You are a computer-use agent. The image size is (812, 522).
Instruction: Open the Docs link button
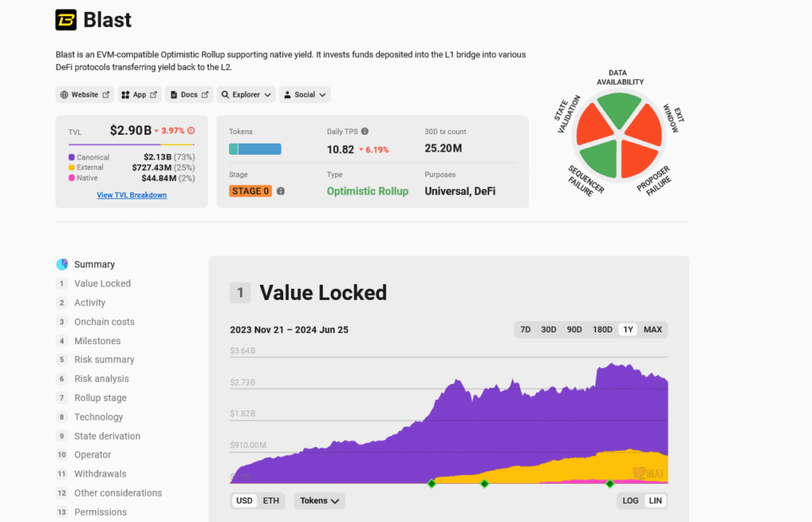click(x=189, y=94)
